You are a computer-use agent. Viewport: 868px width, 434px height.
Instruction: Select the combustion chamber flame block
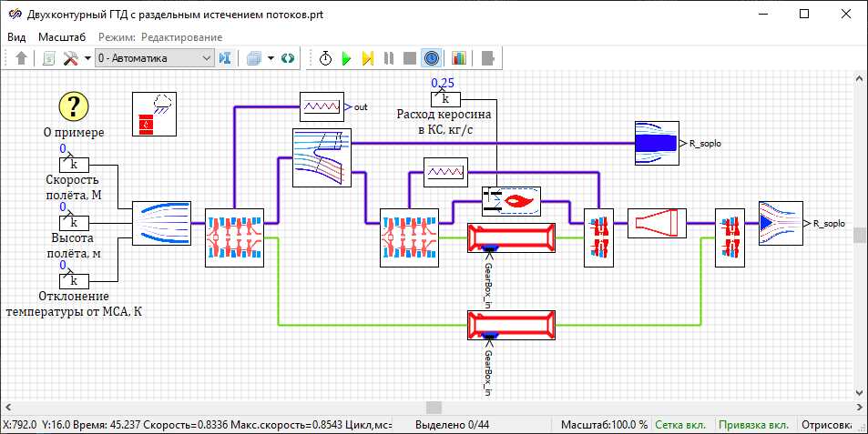[x=511, y=199]
